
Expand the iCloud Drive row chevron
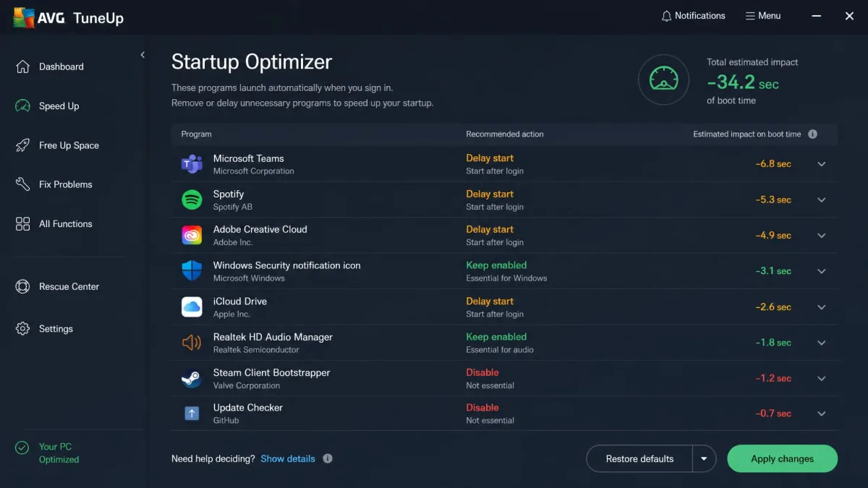822,307
